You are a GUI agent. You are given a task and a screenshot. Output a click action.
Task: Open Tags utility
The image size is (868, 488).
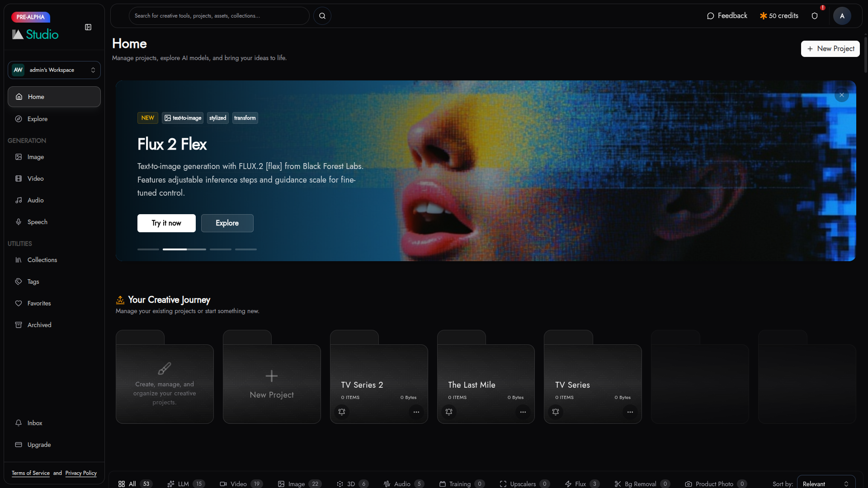pos(54,282)
